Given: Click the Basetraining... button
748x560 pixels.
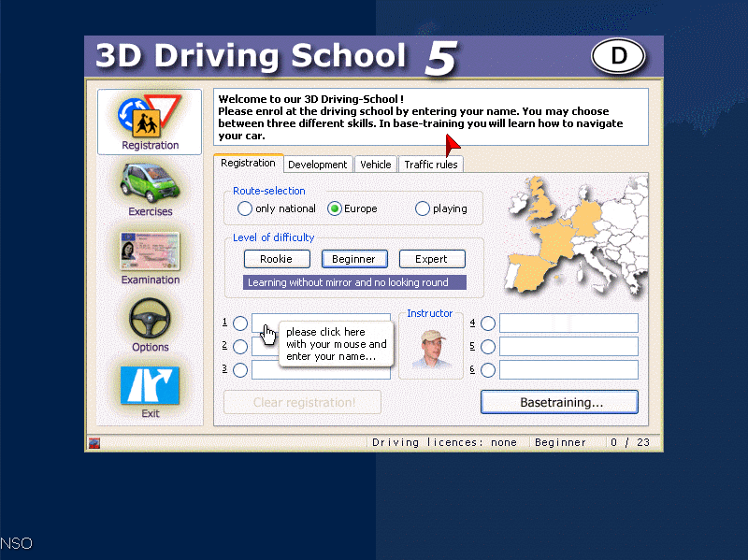Looking at the screenshot, I should tap(559, 402).
